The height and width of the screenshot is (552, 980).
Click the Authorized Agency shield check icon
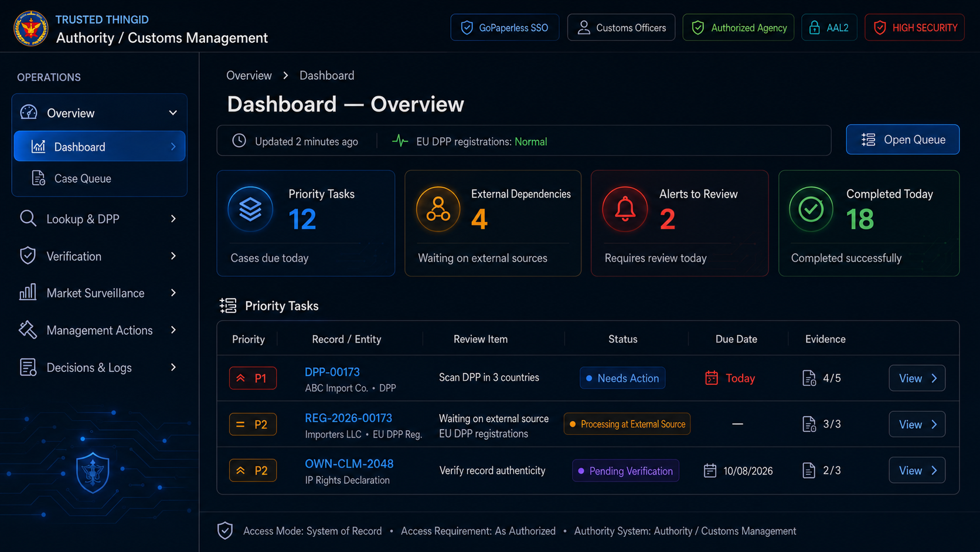[698, 28]
